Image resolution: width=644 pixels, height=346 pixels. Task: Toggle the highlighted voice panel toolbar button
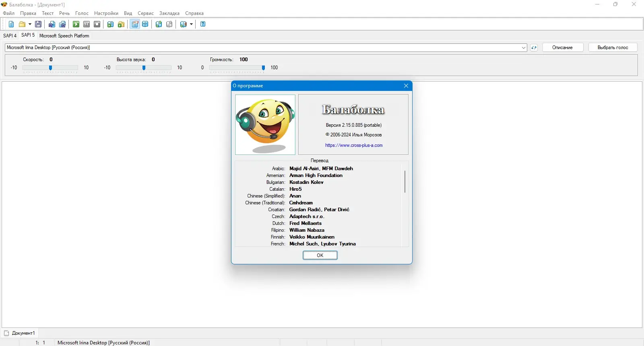[x=135, y=24]
